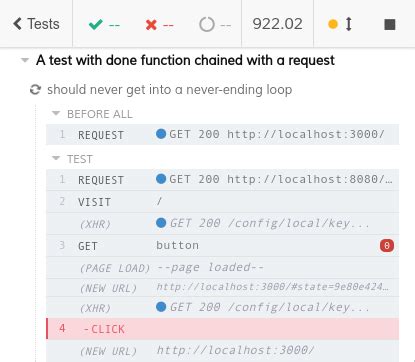Click the red 0 elements badge
Image resolution: width=415 pixels, height=362 pixels.
[x=387, y=246]
